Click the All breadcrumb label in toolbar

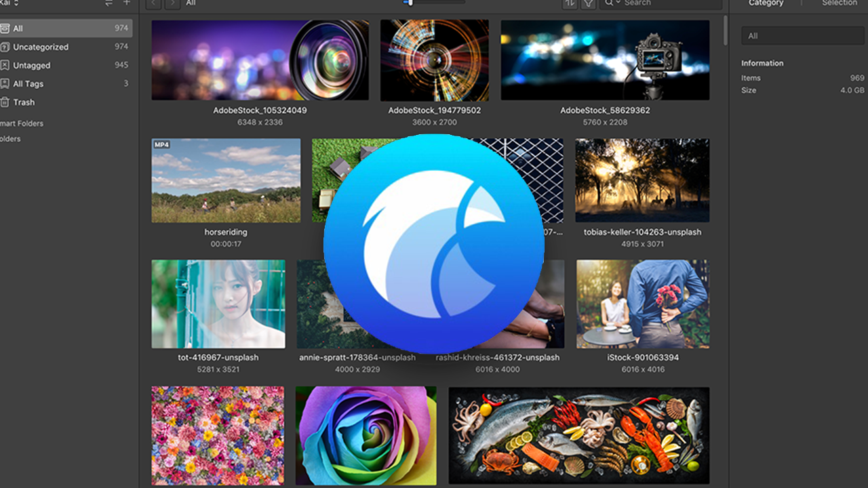tap(191, 3)
